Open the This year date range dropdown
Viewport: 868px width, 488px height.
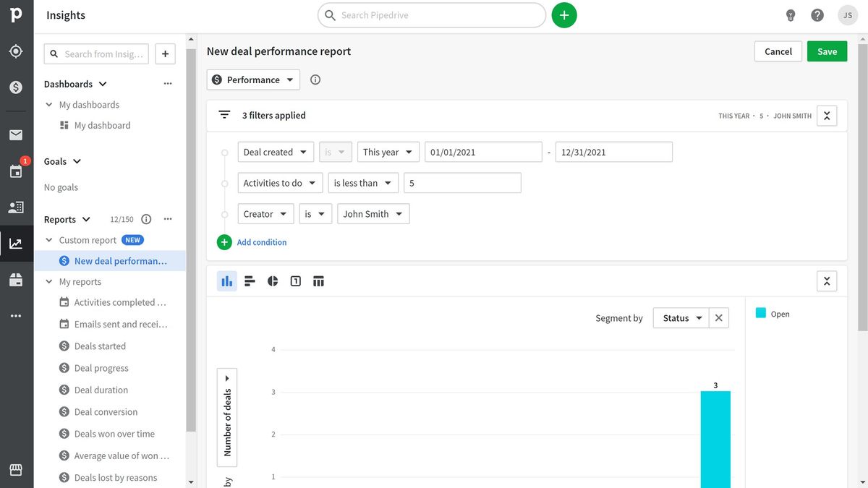[x=388, y=152]
